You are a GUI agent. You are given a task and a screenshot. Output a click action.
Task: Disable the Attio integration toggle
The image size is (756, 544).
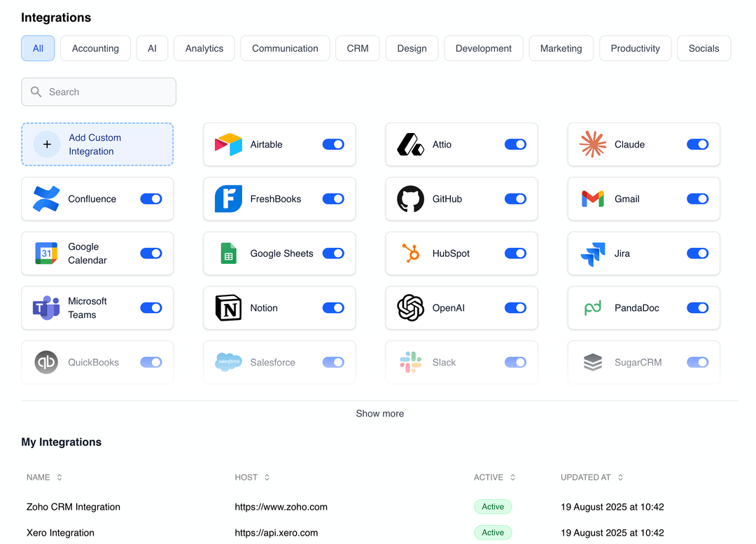[x=515, y=144]
